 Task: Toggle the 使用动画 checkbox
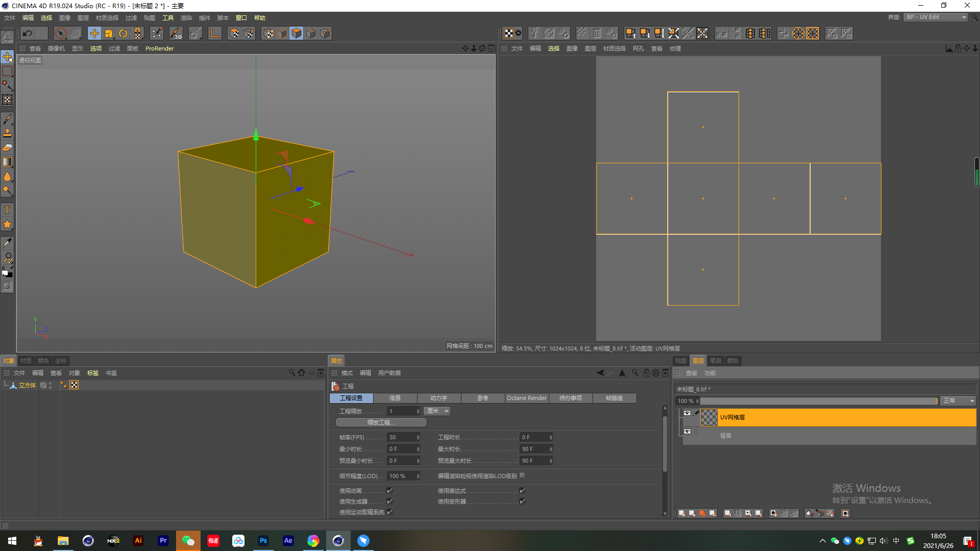click(389, 490)
